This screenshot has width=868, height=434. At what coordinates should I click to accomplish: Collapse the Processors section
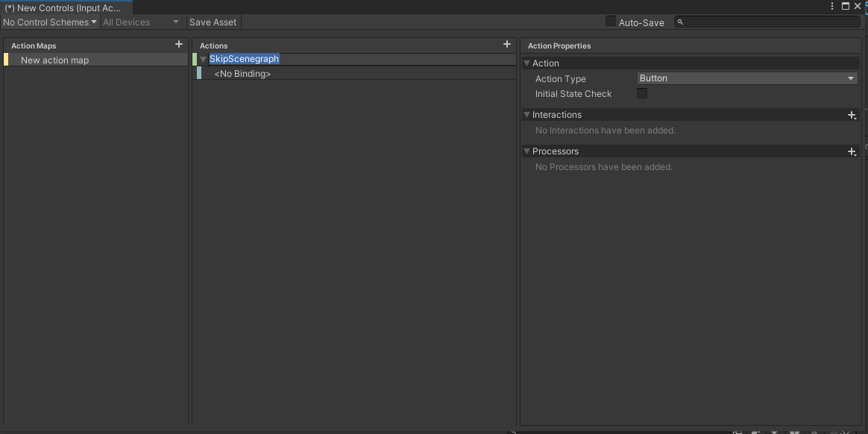click(527, 151)
